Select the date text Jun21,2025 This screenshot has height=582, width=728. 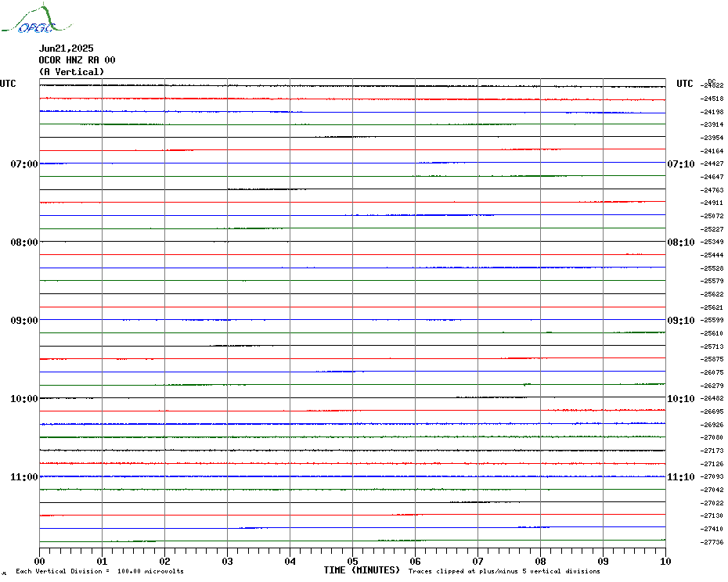(67, 48)
